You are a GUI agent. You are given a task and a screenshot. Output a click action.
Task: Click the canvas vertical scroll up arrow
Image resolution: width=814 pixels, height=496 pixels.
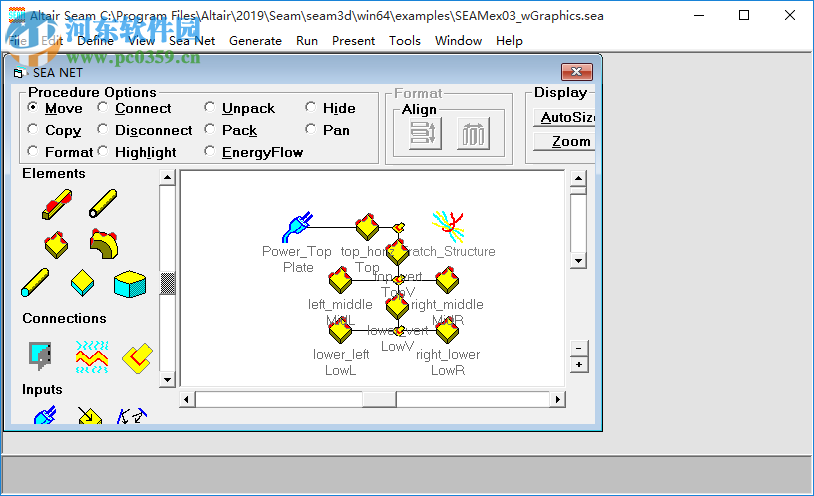pos(578,179)
